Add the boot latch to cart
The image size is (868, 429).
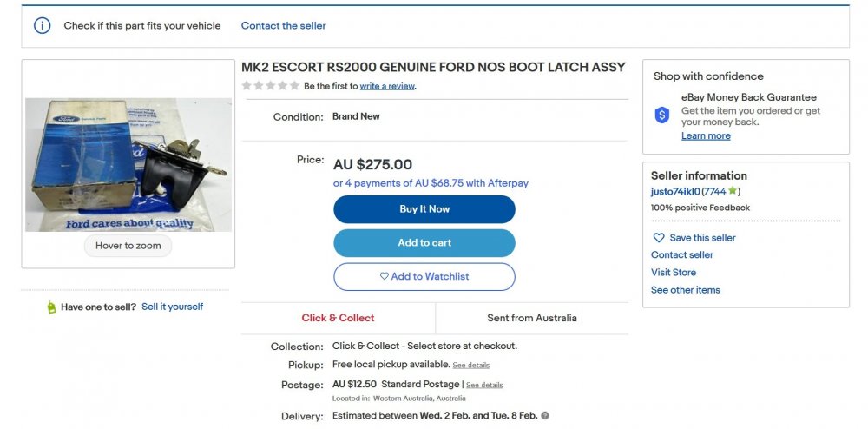424,243
